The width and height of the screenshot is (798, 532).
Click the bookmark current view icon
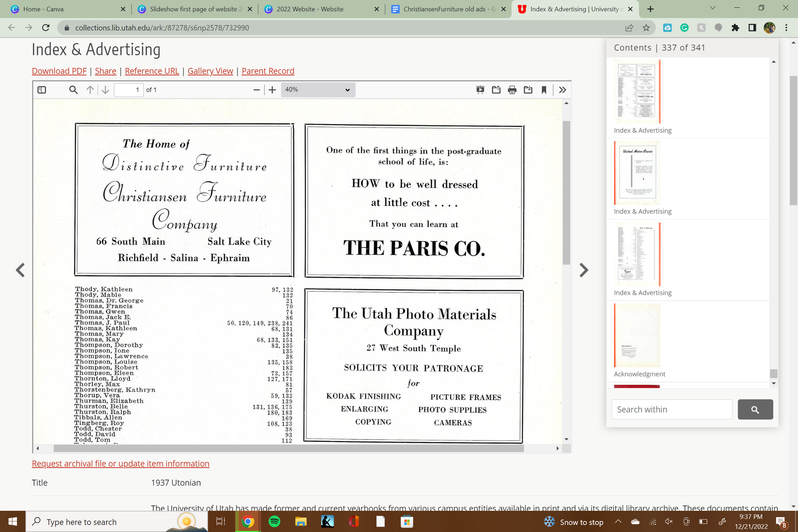coord(544,90)
